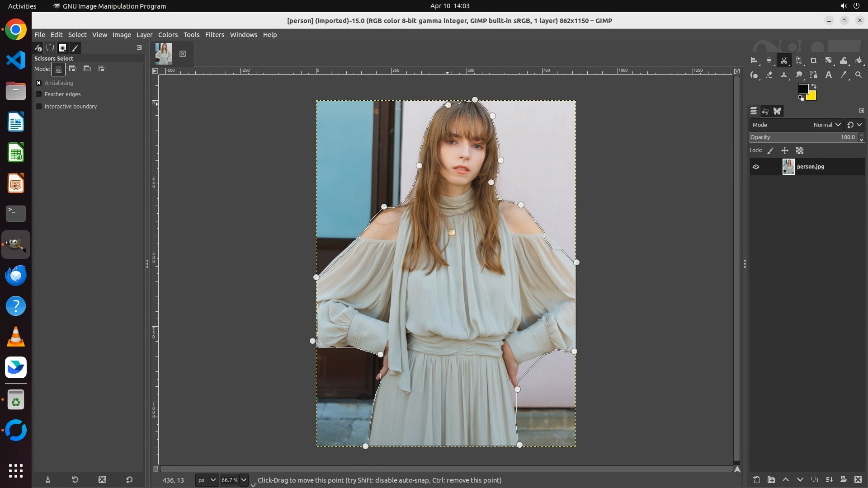Open the layer Mode dropdown

827,125
